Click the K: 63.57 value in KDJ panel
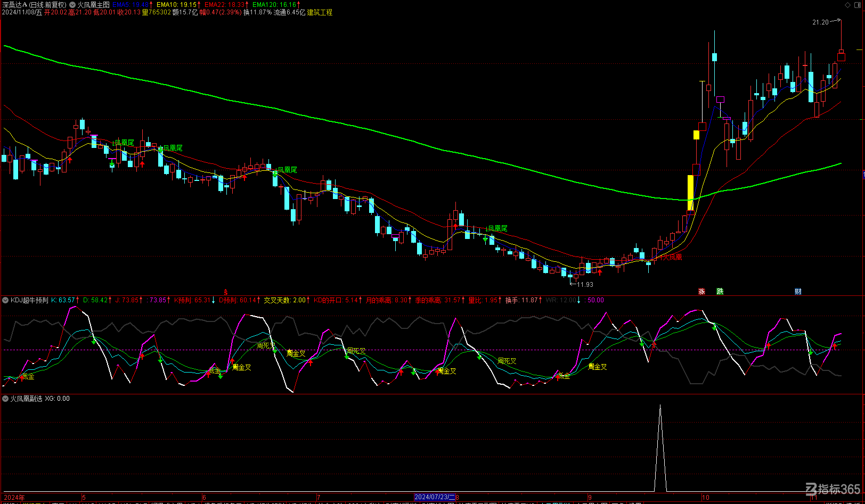 (63, 300)
